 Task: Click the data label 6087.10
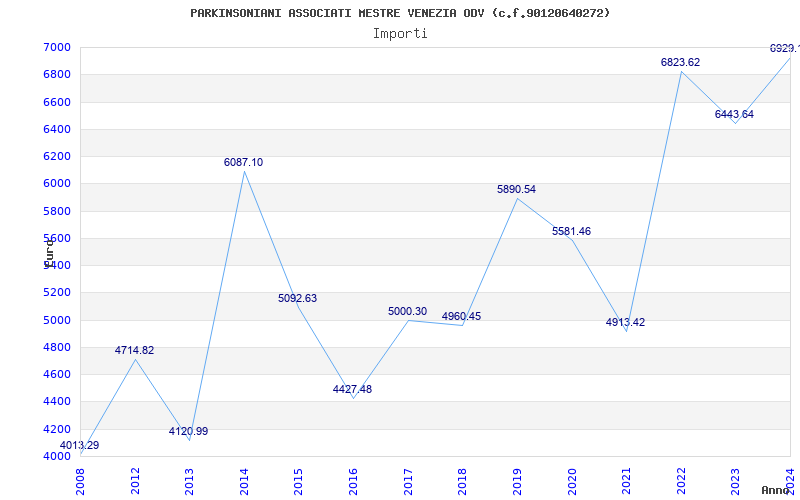coord(243,162)
